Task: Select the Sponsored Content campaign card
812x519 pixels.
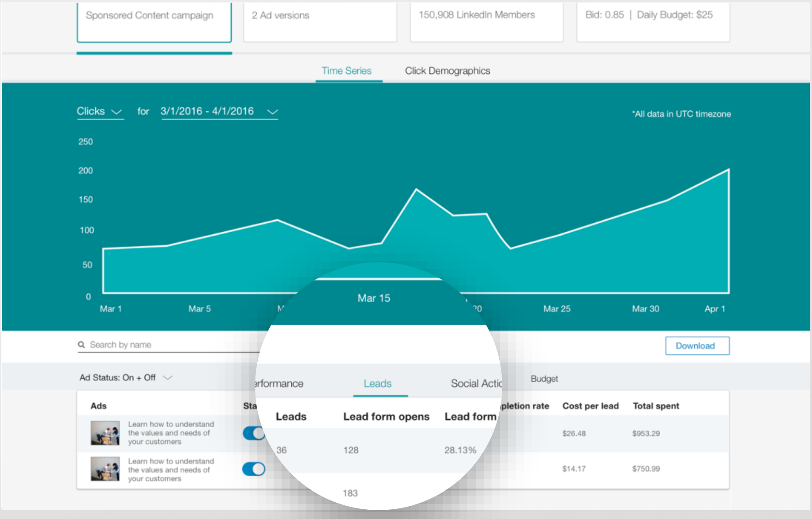Action: point(154,21)
